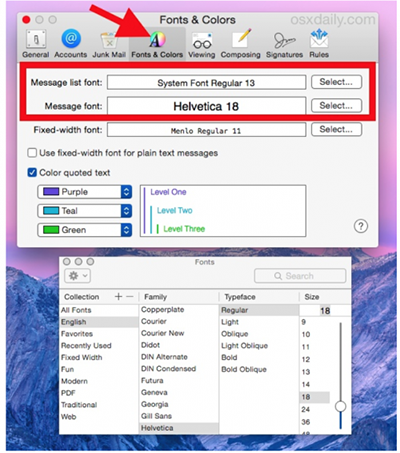This screenshot has width=400, height=453.
Task: Open the Signatures preferences icon
Action: tap(284, 40)
